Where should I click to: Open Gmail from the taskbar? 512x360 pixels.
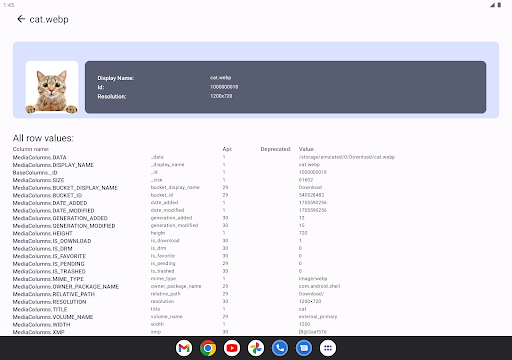184,348
